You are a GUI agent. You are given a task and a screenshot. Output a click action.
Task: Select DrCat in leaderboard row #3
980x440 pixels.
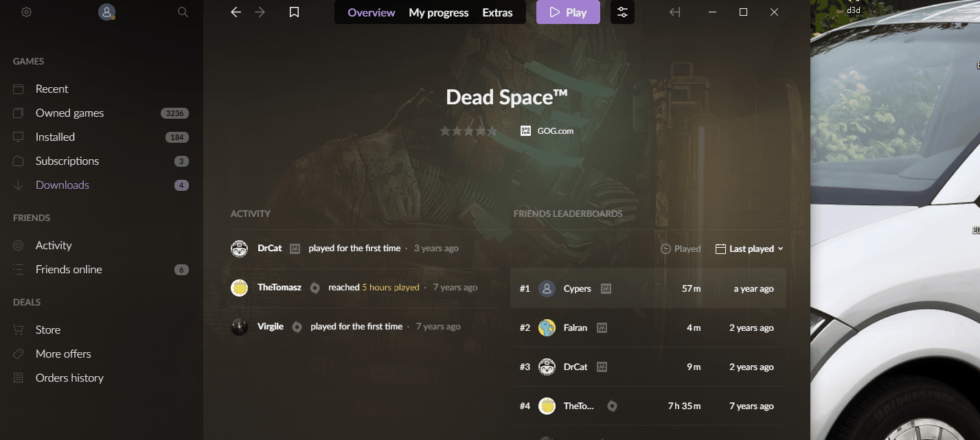coord(576,367)
